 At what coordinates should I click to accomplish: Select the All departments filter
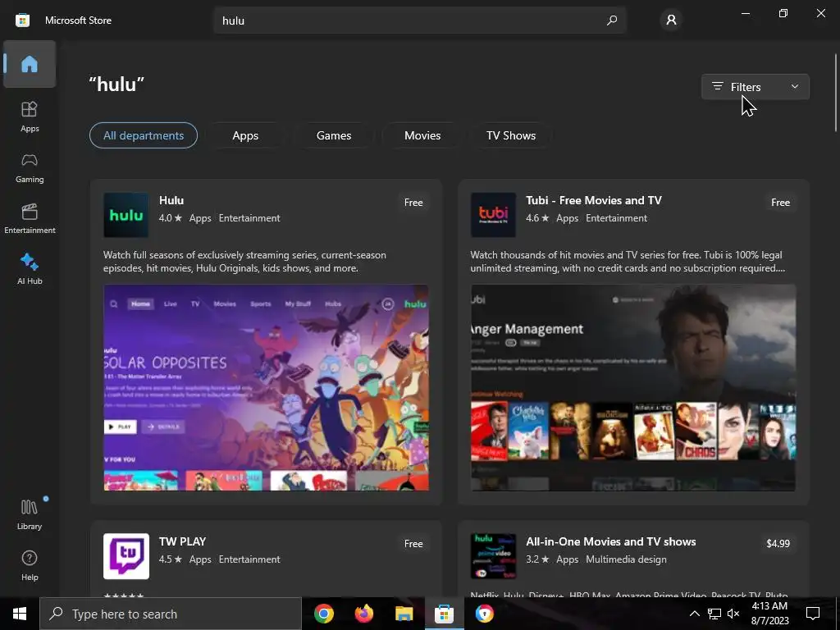[144, 135]
